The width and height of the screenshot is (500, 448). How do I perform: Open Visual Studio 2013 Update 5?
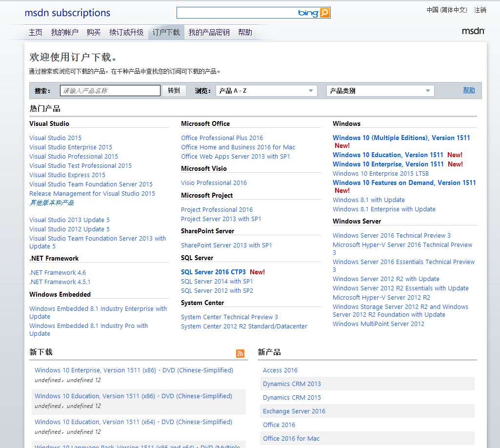70,220
